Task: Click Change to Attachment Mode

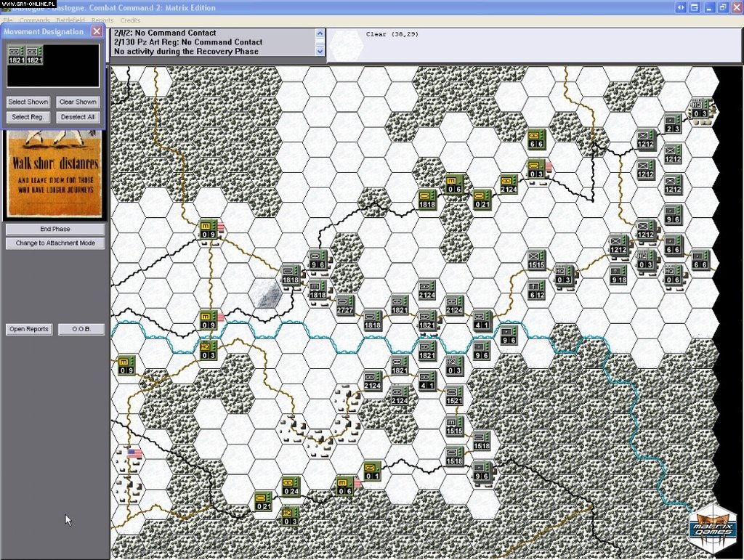Action: pyautogui.click(x=54, y=243)
